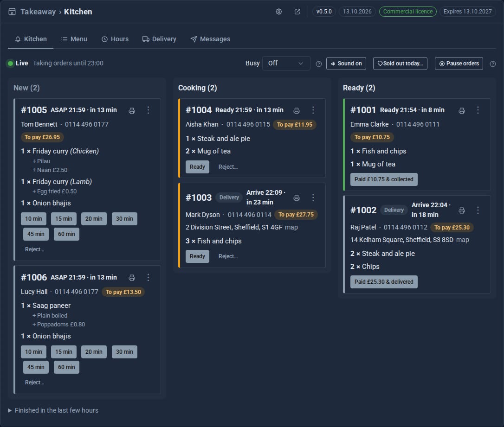
Task: Open map for 14 Kelham Square address
Action: pyautogui.click(x=463, y=240)
